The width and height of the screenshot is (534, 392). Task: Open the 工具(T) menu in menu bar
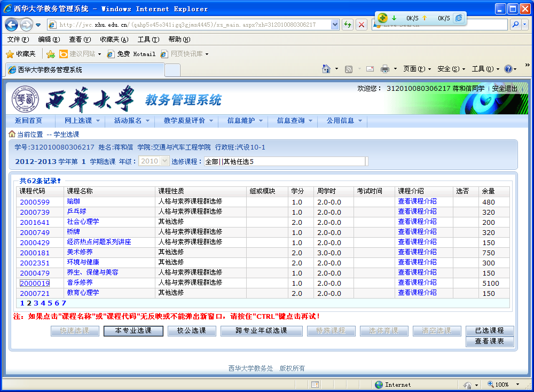click(148, 40)
